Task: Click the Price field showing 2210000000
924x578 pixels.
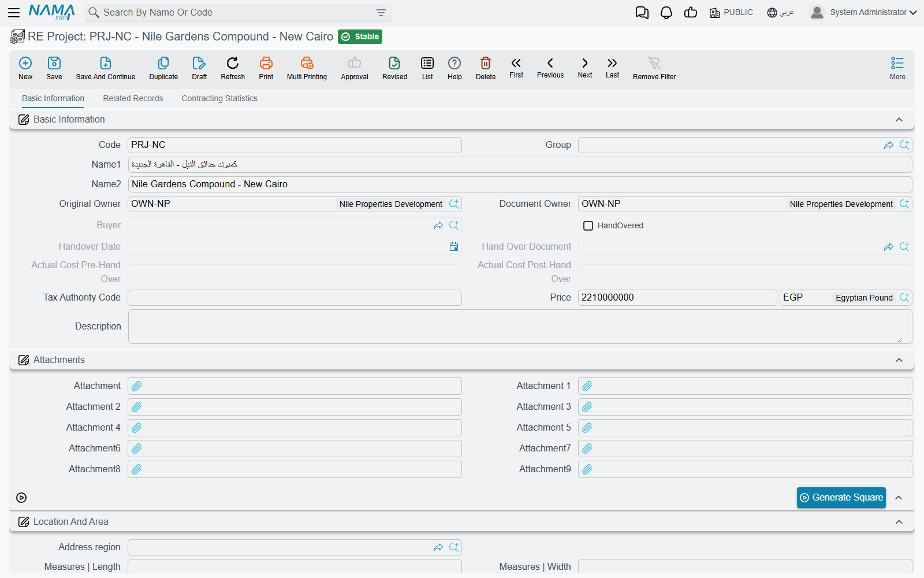Action: click(677, 298)
